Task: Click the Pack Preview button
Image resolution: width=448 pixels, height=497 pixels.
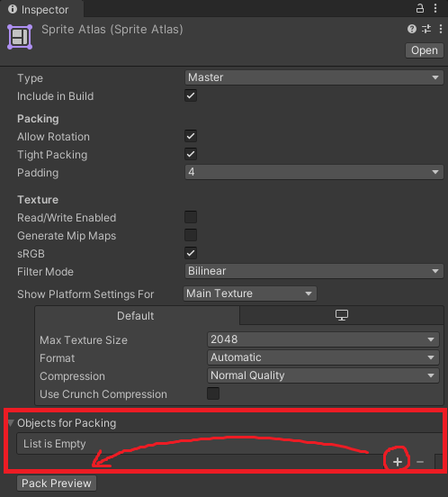Action: [x=57, y=483]
